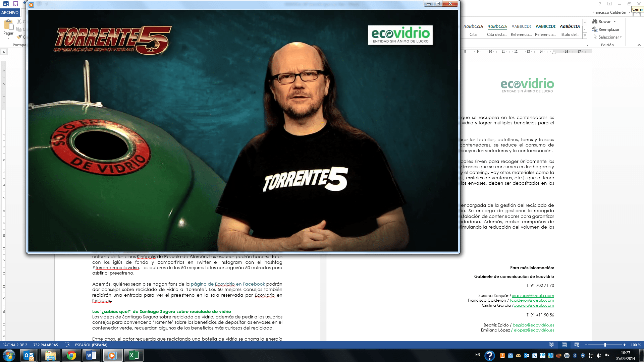Click the ssanjuan@kreab.com email link
This screenshot has height=362, width=644.
click(x=533, y=296)
